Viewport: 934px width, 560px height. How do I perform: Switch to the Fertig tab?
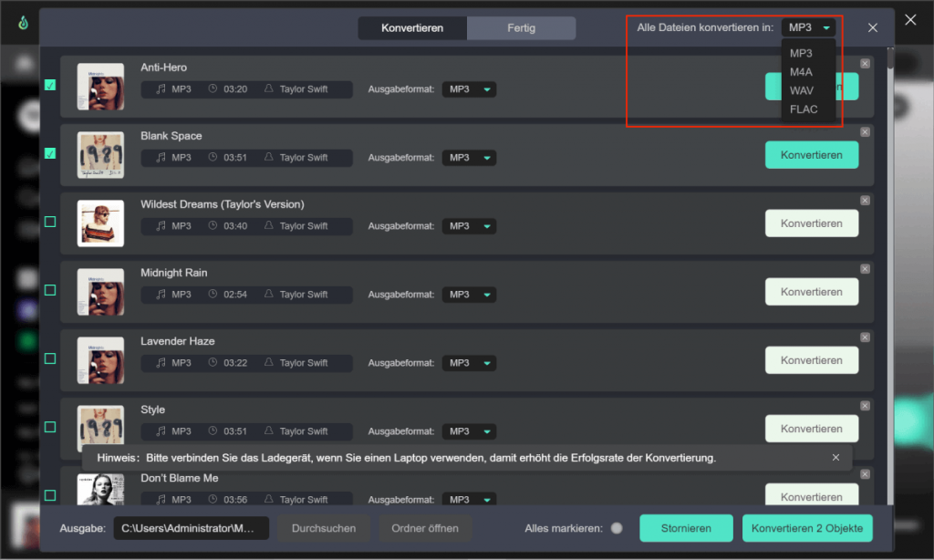pos(521,28)
